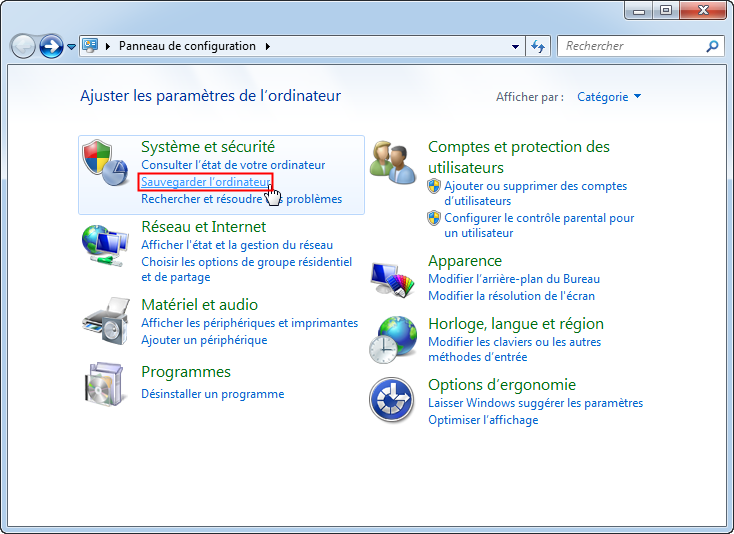Open the Réseau et Internet globe icon
This screenshot has height=534, width=734.
[x=105, y=246]
